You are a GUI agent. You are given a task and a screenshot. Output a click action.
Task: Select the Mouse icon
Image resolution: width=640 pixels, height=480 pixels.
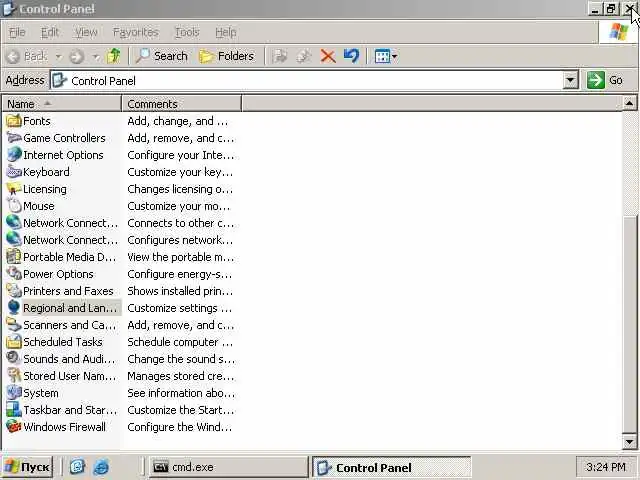click(x=14, y=206)
